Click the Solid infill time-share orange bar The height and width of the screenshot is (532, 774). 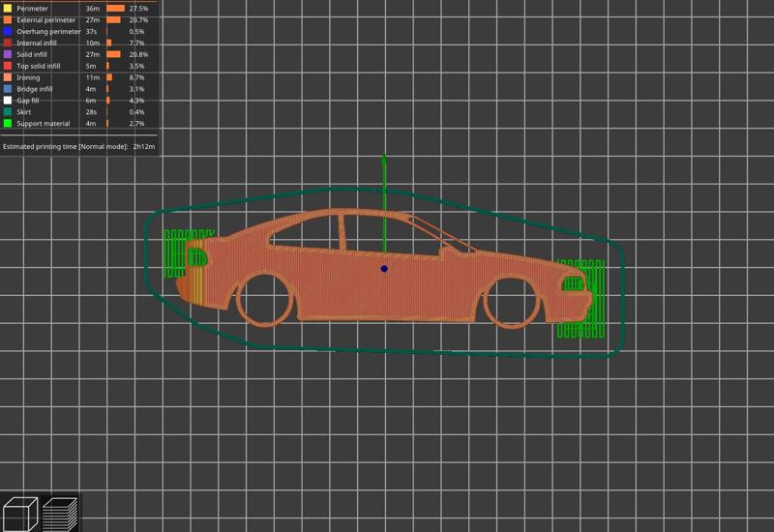coord(113,54)
